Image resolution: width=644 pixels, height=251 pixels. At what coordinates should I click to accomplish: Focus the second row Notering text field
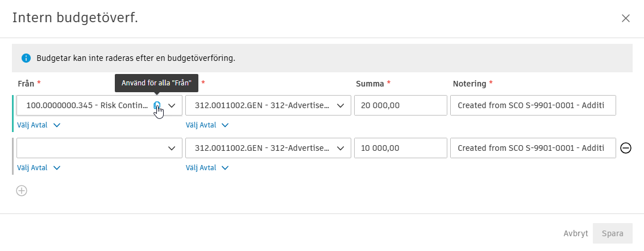coord(533,148)
